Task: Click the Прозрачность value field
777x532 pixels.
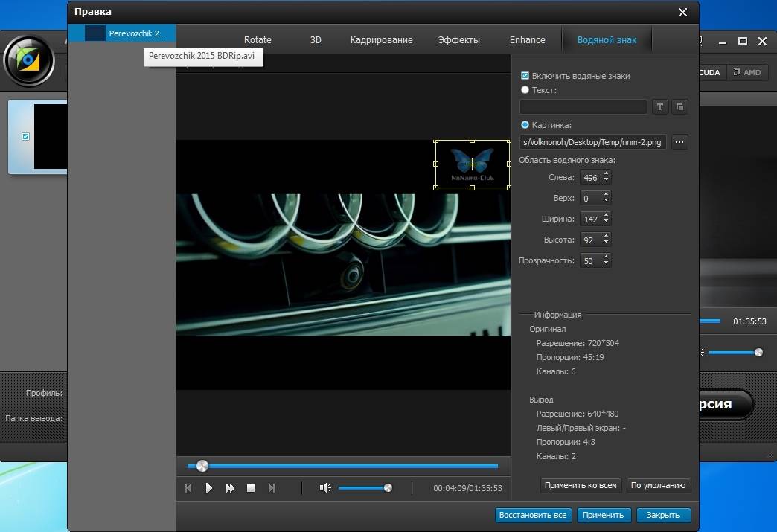Action: click(x=591, y=260)
